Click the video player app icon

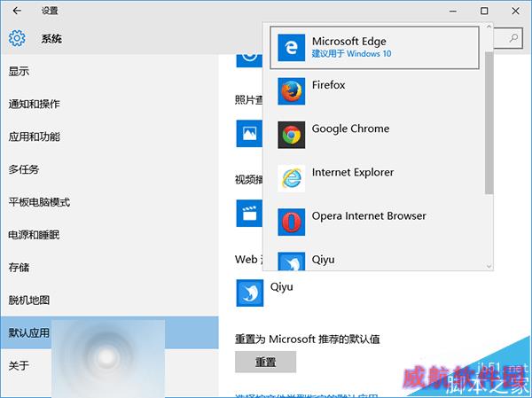[x=249, y=214]
